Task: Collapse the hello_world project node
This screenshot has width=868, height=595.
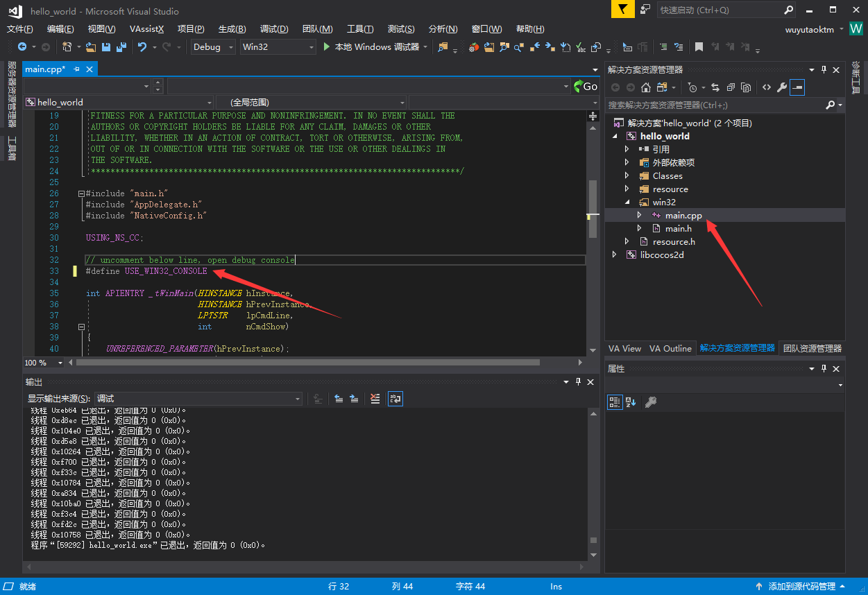Action: [x=615, y=137]
